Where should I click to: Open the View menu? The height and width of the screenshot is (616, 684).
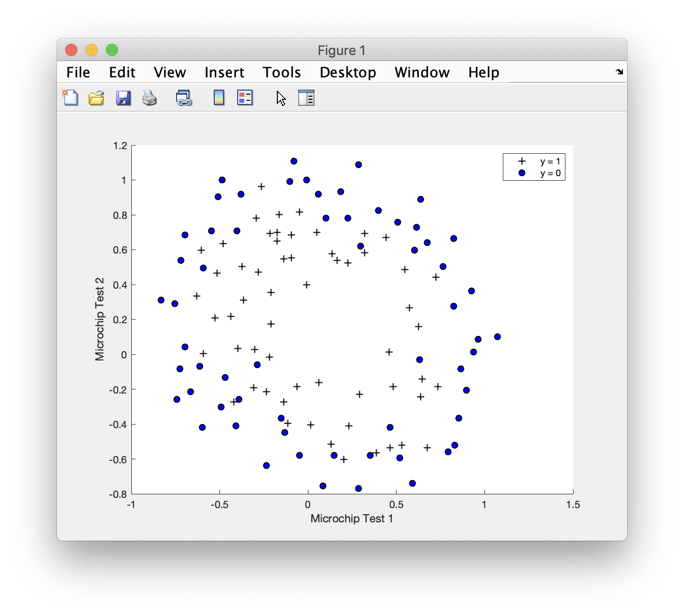pyautogui.click(x=170, y=72)
